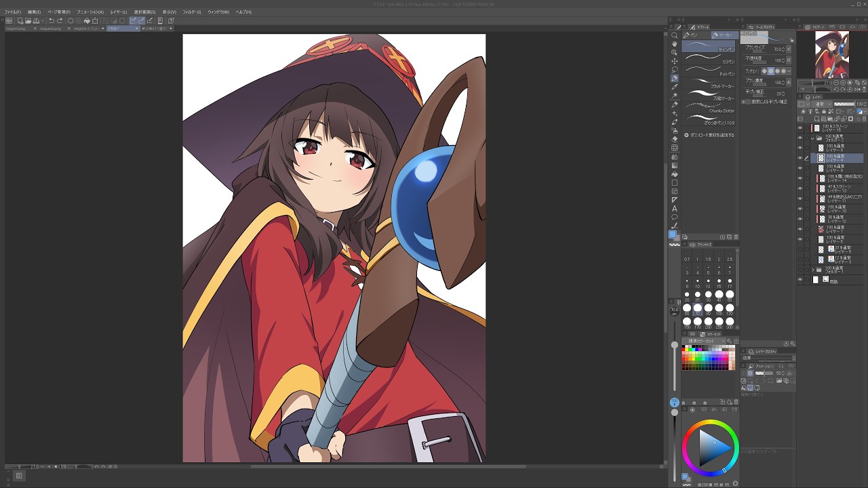Open the レイヤー(L) menu
Screen dimensions: 868x488
[x=119, y=12]
